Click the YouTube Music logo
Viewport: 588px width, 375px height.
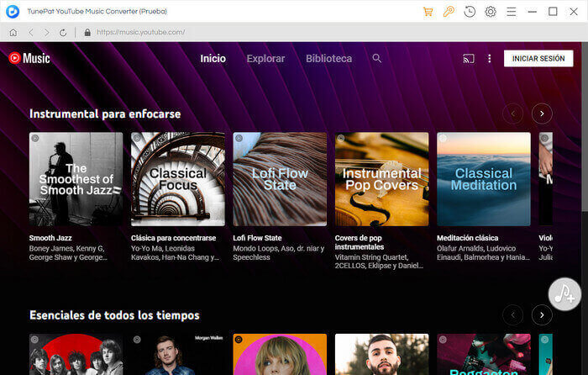(x=29, y=58)
